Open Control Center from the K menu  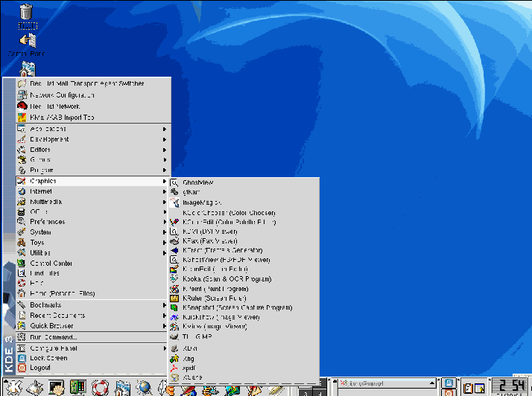[x=92, y=263]
